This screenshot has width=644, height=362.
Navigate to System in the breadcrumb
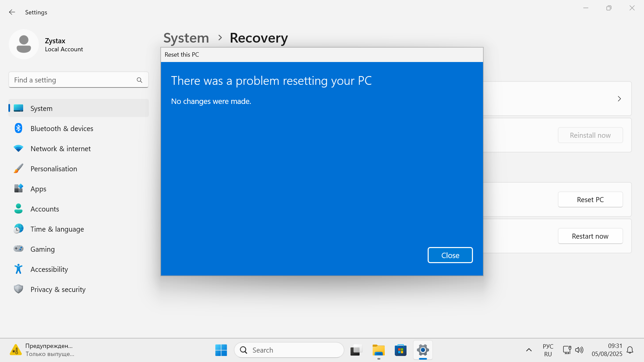(186, 38)
